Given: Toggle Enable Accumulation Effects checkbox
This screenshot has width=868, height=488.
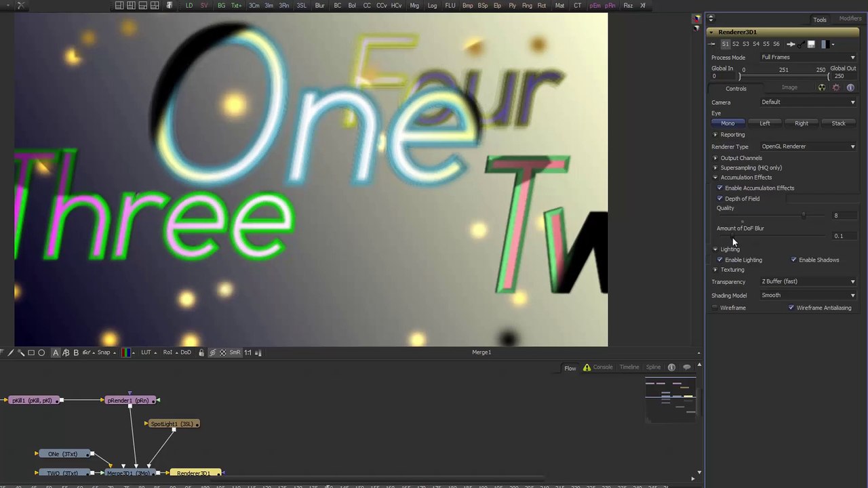Looking at the screenshot, I should pos(720,188).
